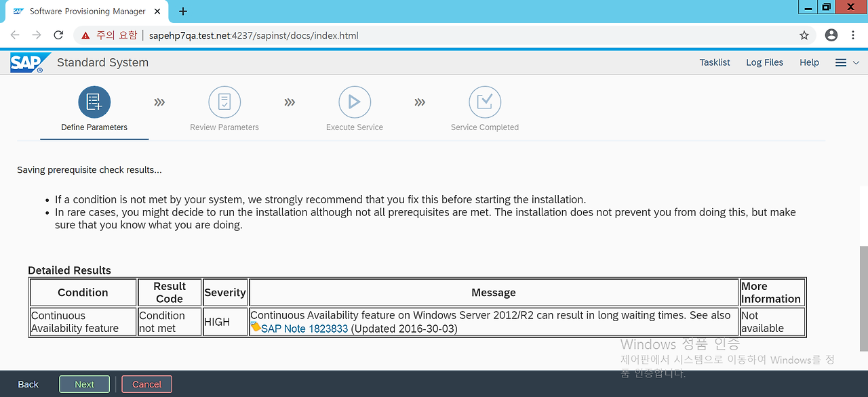Select the Execute Service step icon
868x397 pixels.
[355, 102]
